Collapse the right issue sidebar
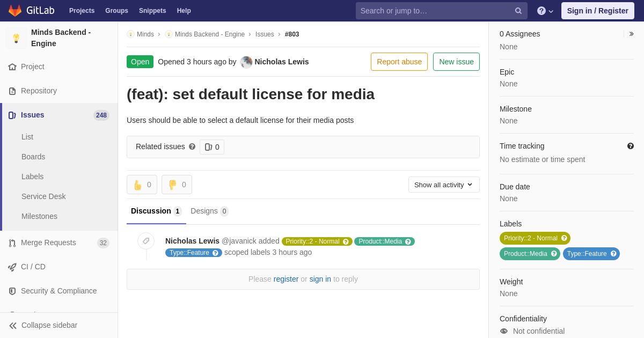 [631, 34]
